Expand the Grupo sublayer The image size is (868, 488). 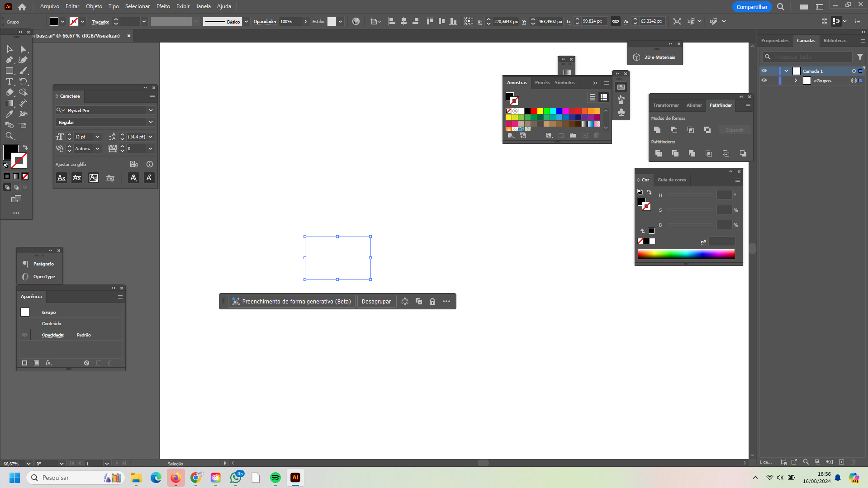[x=796, y=81]
